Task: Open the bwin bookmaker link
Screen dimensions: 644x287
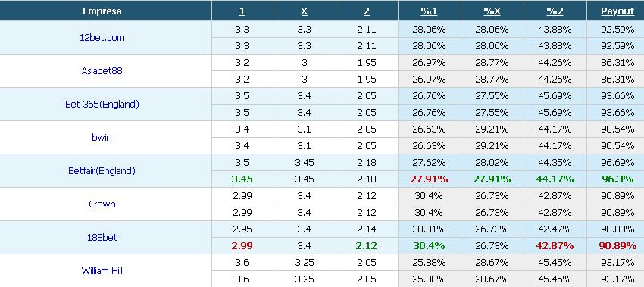Action: [x=102, y=137]
